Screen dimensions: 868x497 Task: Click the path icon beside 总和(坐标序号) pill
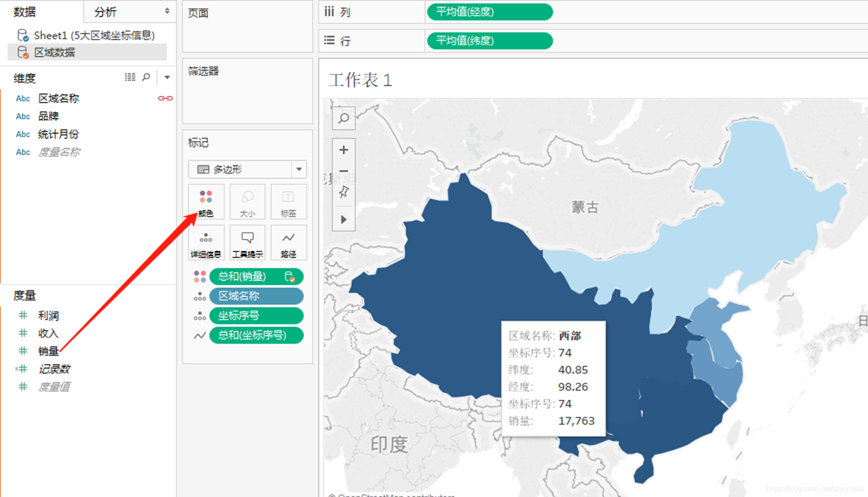tap(200, 336)
